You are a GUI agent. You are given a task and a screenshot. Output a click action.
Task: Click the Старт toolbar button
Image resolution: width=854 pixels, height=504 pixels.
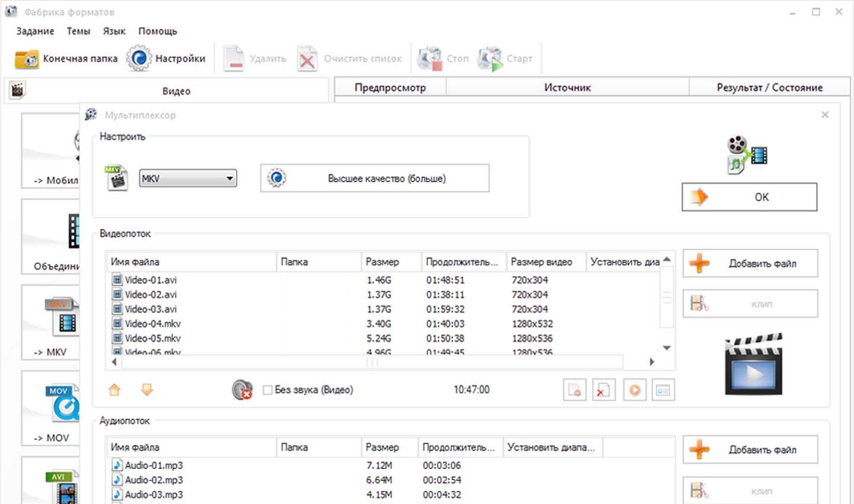pyautogui.click(x=505, y=59)
